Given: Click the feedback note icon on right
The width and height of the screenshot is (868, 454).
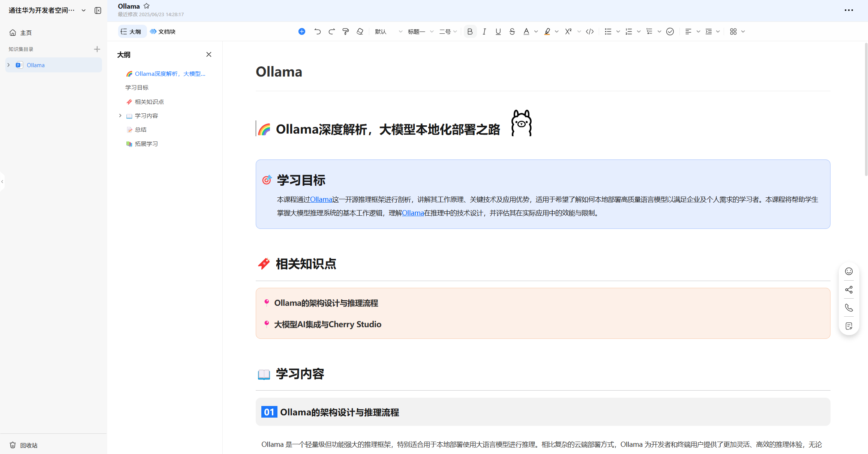Looking at the screenshot, I should coord(849,326).
